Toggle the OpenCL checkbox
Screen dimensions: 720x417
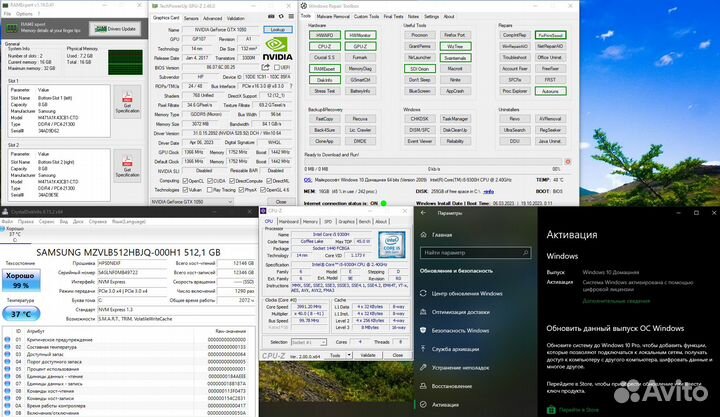pyautogui.click(x=186, y=181)
